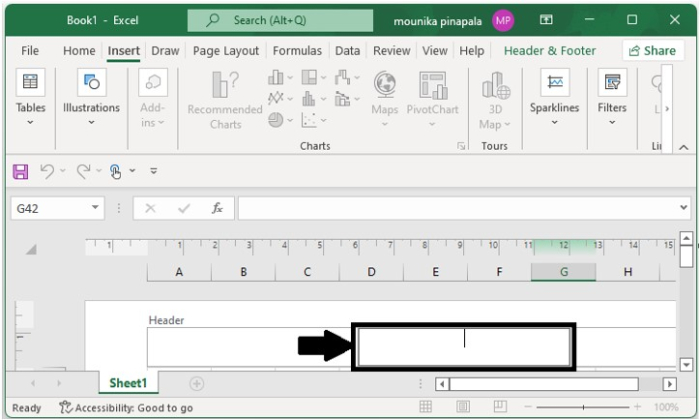Image resolution: width=700 pixels, height=420 pixels.
Task: Collapse the ribbon with the chevron
Action: click(x=683, y=147)
